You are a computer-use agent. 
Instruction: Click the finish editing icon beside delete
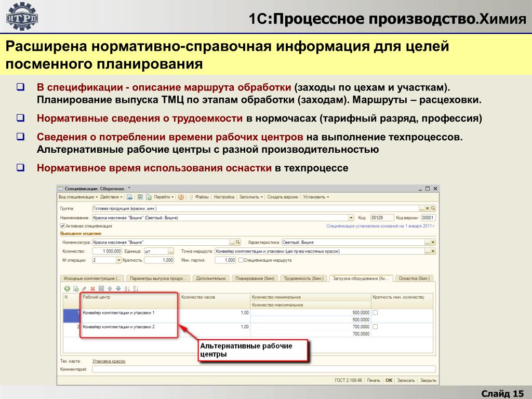coord(101,288)
